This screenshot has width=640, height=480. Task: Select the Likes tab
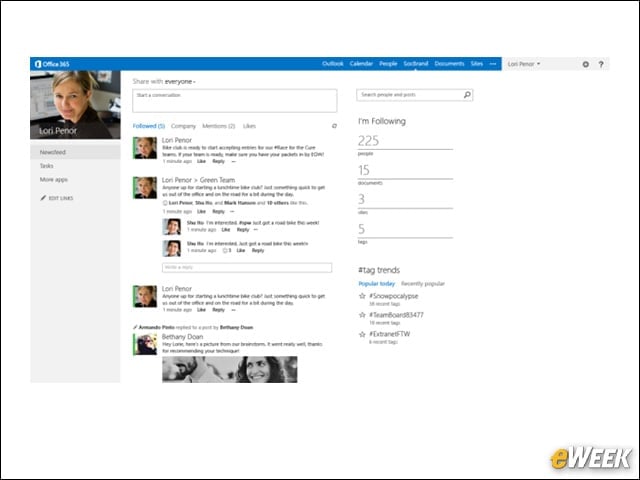click(249, 126)
